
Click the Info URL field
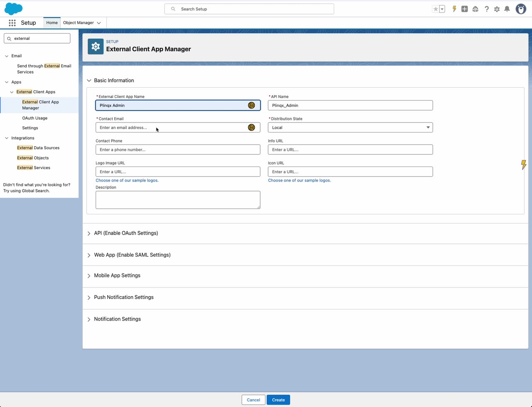click(x=350, y=150)
